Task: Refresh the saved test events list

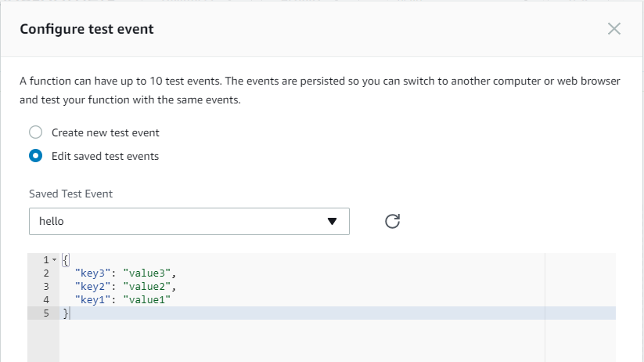Action: click(393, 222)
